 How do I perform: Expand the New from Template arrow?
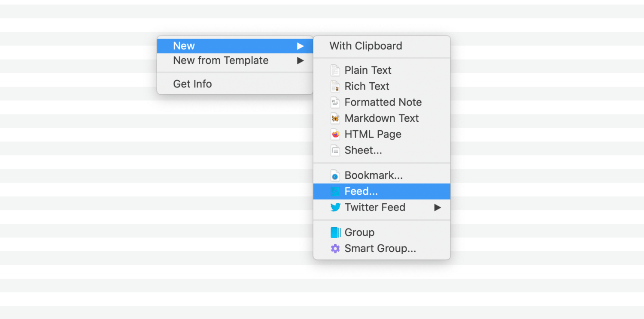301,60
